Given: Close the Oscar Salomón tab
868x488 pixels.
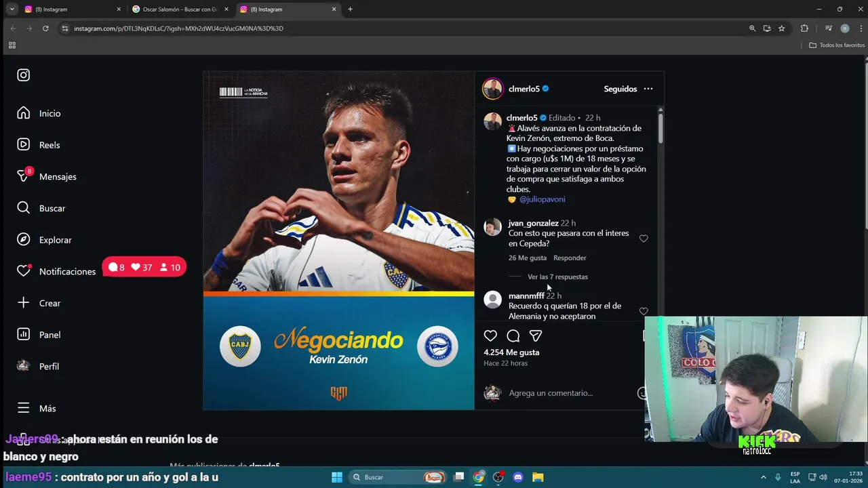Looking at the screenshot, I should (226, 9).
